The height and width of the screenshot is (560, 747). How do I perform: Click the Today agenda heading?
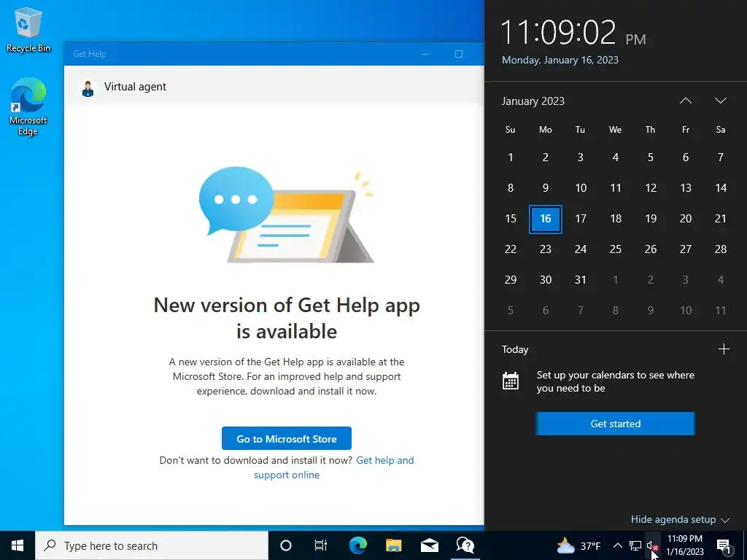click(514, 349)
